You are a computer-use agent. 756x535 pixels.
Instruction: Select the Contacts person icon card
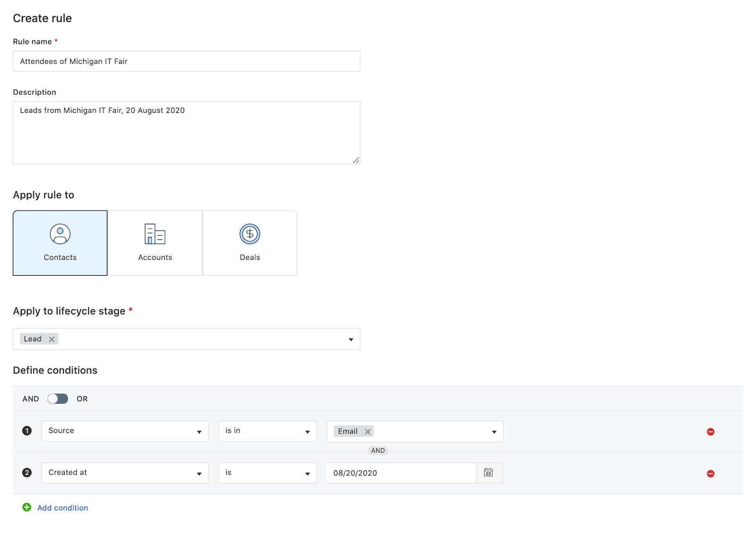[x=60, y=243]
